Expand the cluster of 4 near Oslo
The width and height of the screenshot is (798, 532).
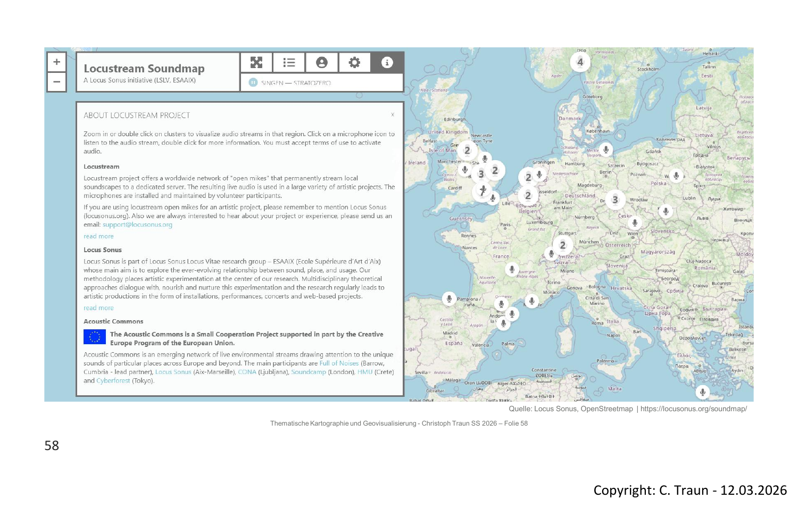coord(580,62)
